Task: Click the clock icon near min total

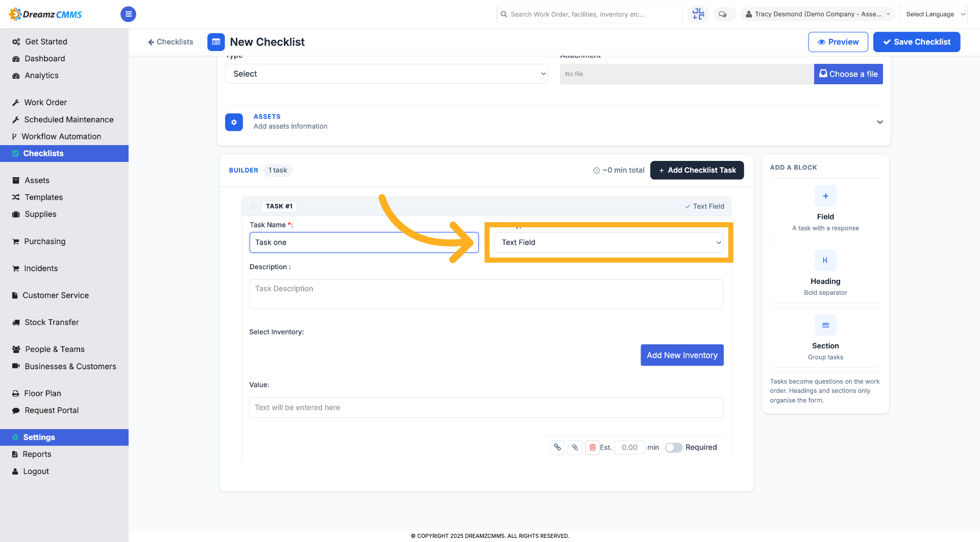Action: (596, 171)
